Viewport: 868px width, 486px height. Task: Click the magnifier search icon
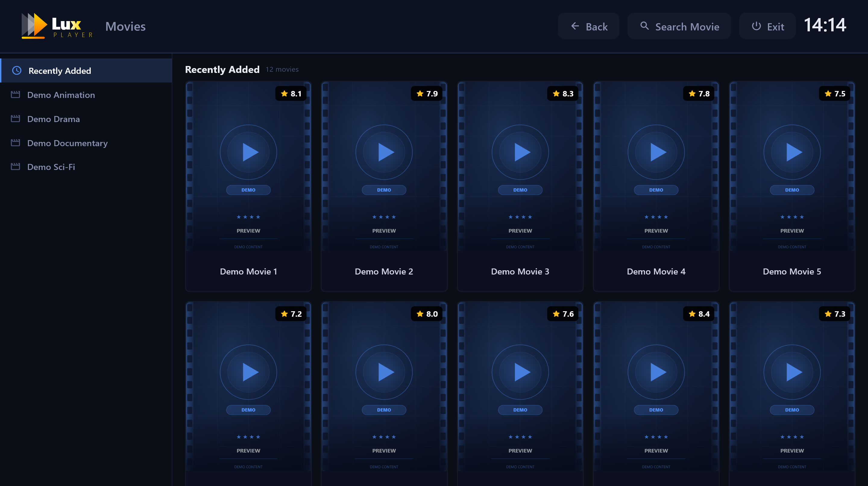coord(644,26)
